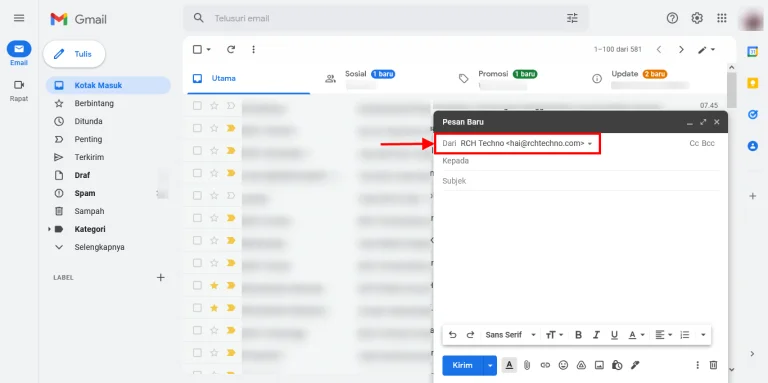Get add-ons with the plus icon
The height and width of the screenshot is (383, 768).
[752, 196]
